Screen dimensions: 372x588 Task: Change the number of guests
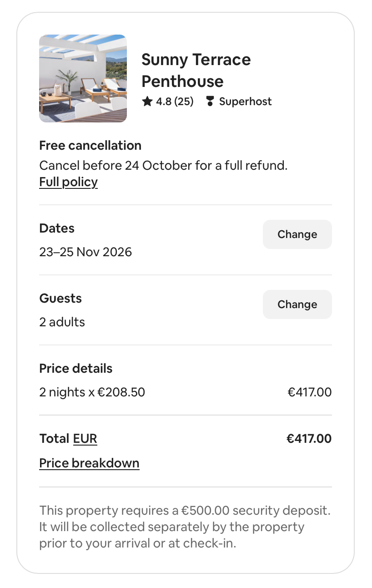coord(297,304)
